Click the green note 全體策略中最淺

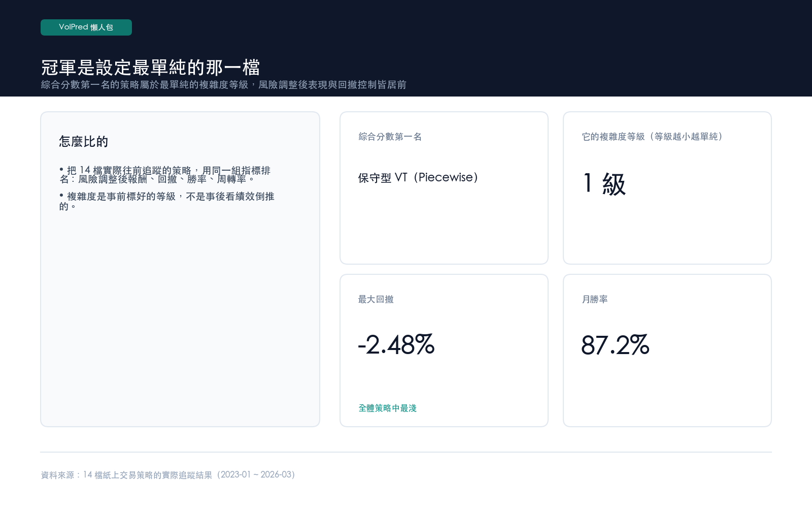tap(387, 408)
